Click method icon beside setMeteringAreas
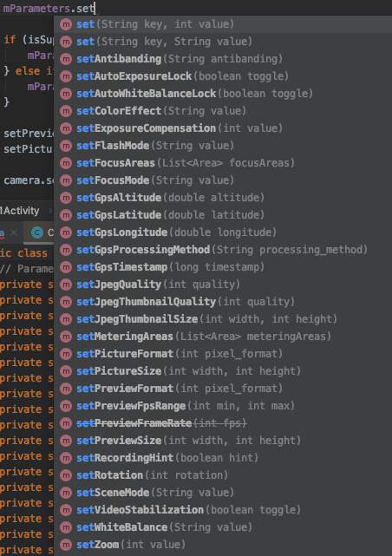This screenshot has height=556, width=392. 66,337
